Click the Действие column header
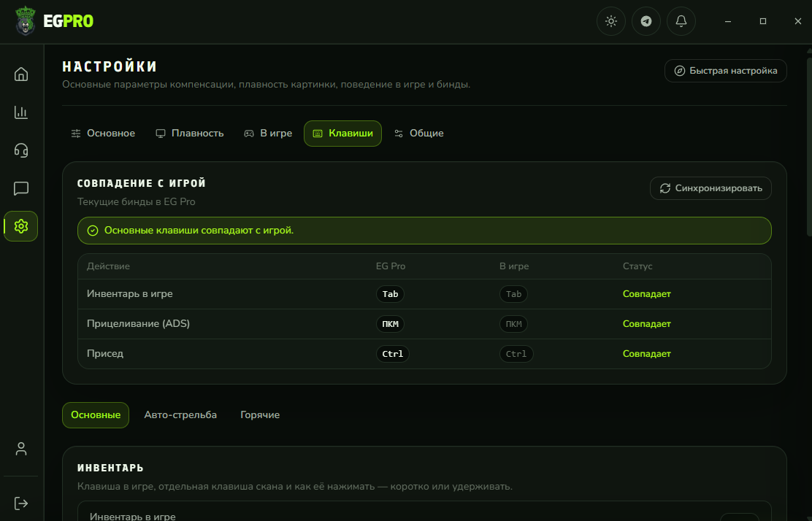 tap(108, 266)
